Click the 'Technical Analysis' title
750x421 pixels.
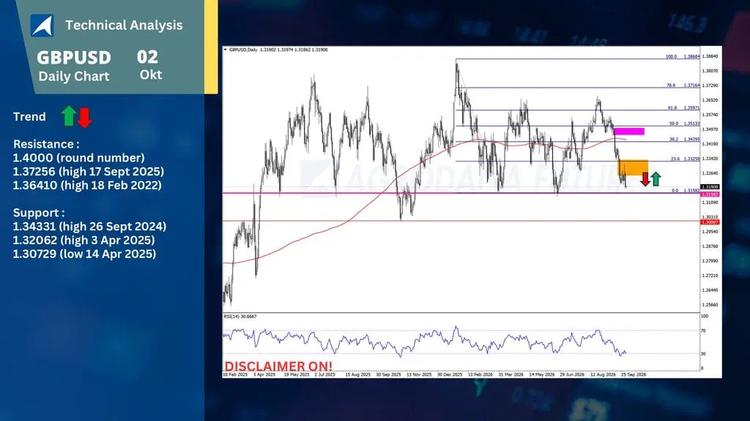[124, 25]
